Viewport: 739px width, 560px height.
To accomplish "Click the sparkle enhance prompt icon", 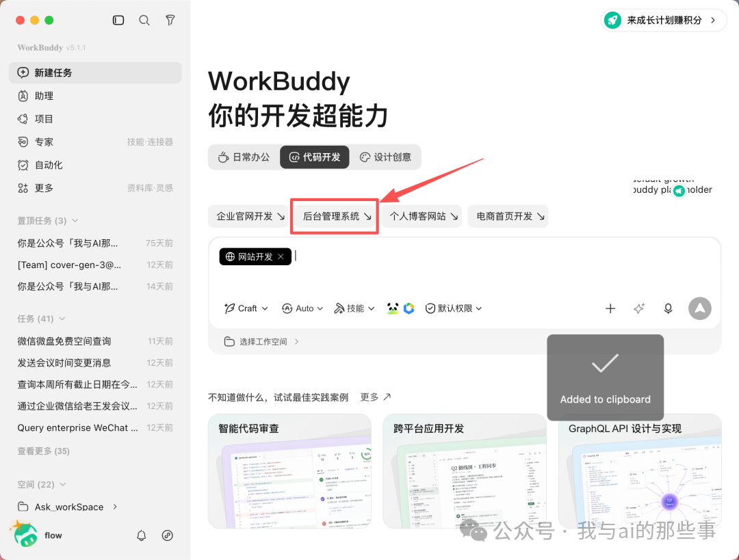I will [639, 308].
